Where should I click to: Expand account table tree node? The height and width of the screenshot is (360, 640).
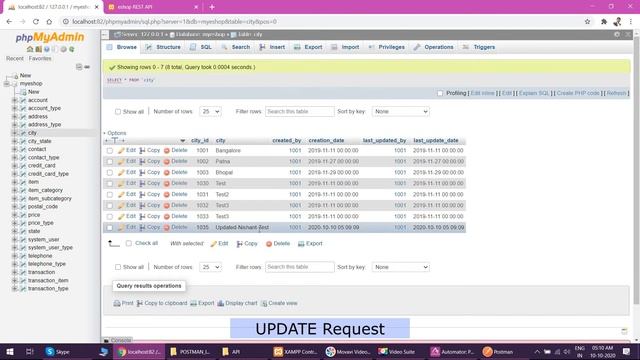click(x=15, y=100)
